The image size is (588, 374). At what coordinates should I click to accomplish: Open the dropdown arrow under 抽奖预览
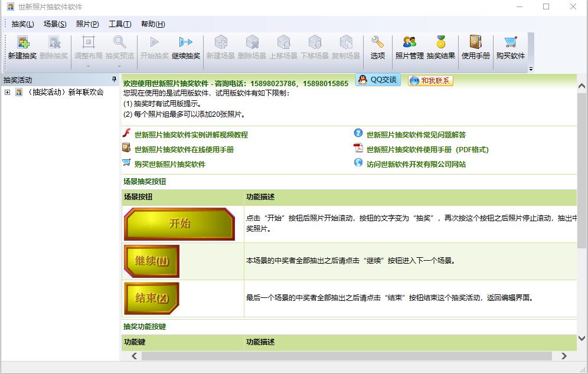[x=120, y=67]
